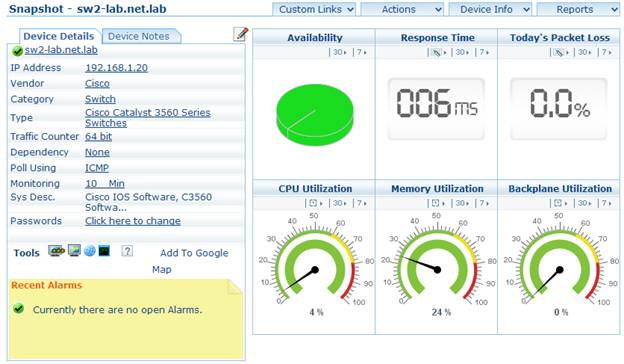Show the Memory Utilization 30-day report

click(462, 203)
